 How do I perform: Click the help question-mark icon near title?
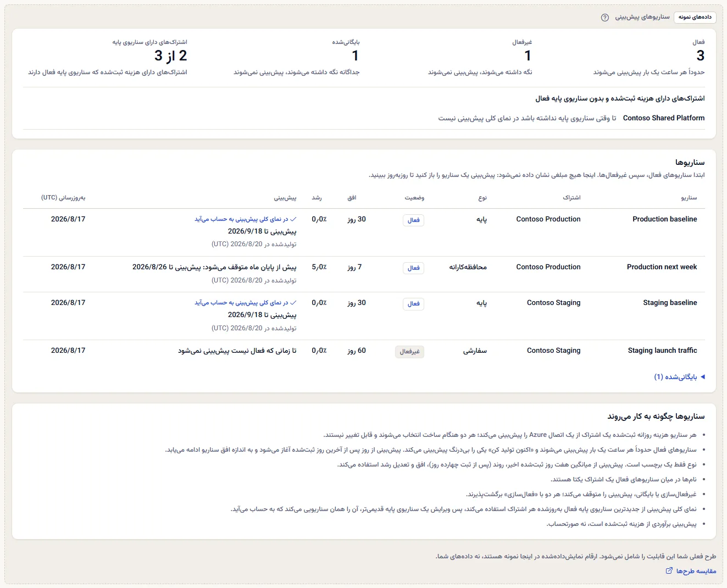click(x=605, y=18)
